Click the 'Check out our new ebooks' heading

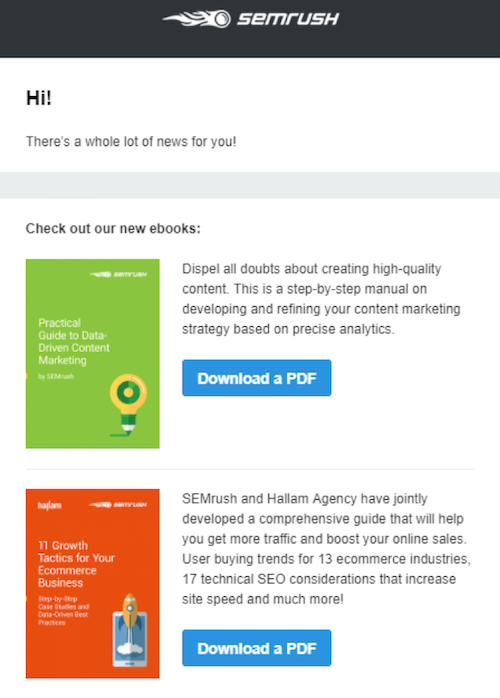[x=113, y=228]
